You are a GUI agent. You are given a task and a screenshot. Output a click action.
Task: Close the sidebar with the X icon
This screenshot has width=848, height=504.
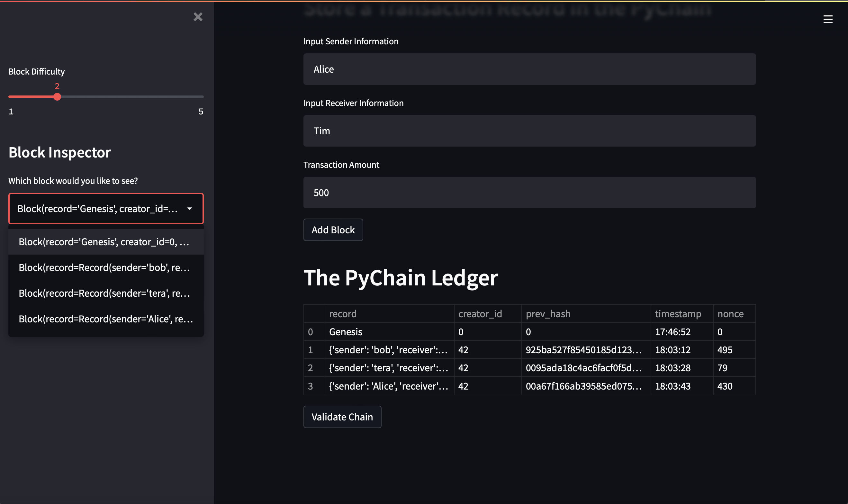click(198, 17)
